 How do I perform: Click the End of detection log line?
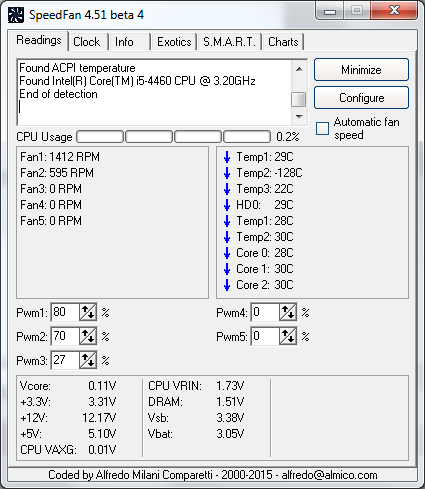(58, 94)
